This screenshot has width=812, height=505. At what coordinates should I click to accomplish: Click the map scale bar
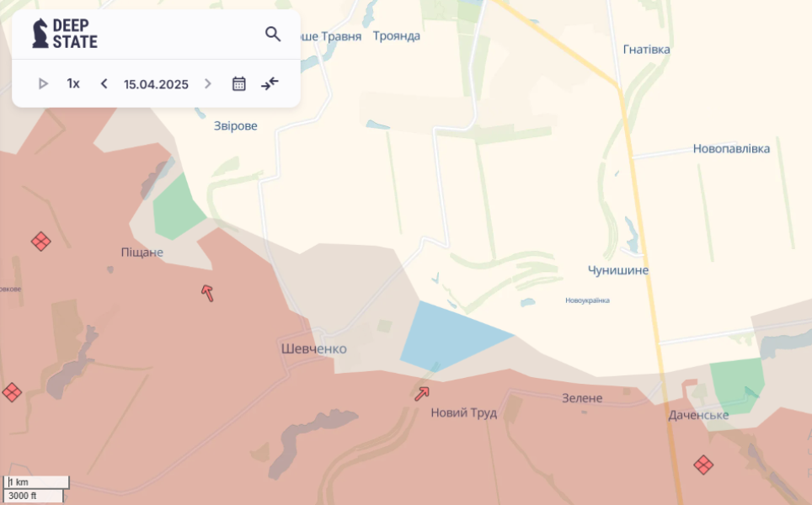pos(36,489)
